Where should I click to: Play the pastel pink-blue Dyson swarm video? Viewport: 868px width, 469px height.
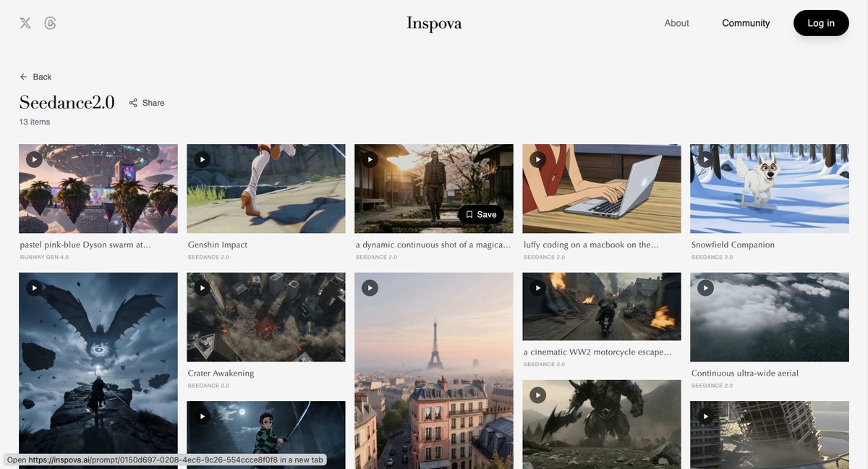pos(34,159)
